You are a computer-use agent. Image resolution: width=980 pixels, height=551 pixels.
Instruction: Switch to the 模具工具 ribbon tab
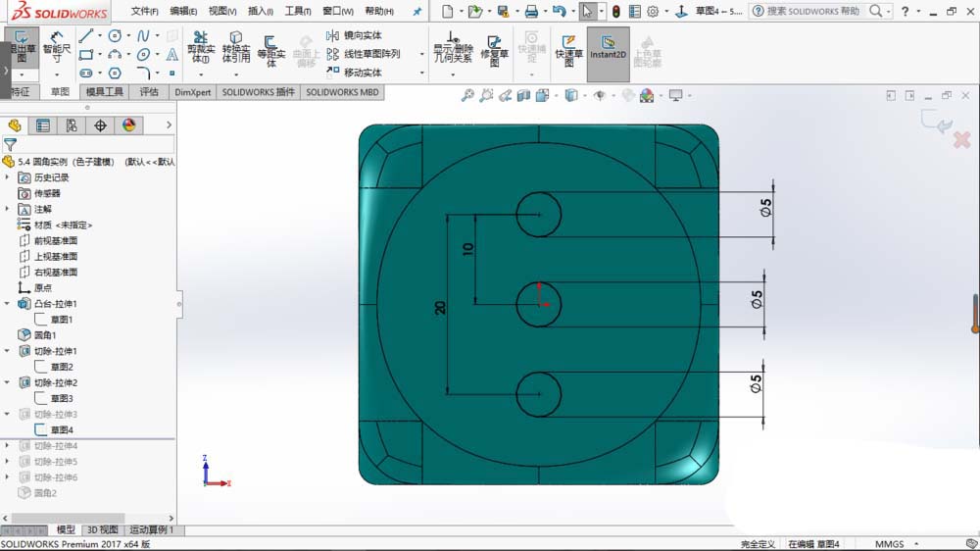pos(105,92)
